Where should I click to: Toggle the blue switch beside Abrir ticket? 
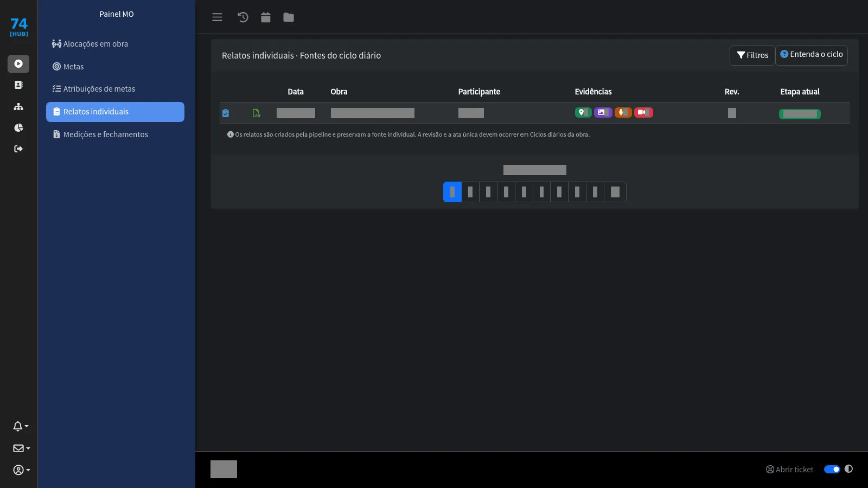coord(832,470)
